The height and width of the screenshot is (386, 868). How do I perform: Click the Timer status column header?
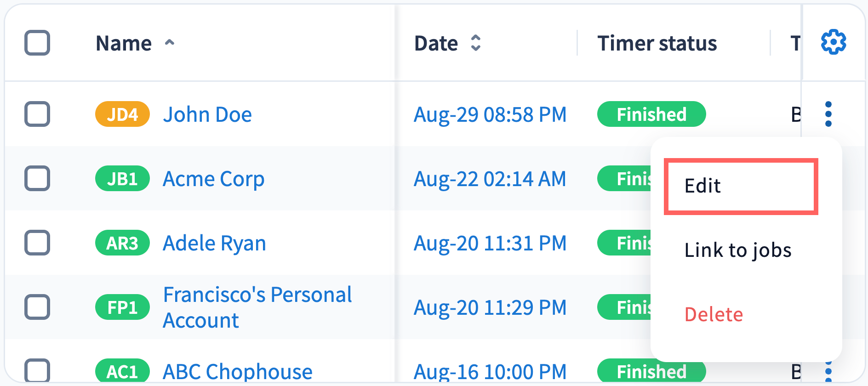tap(657, 43)
